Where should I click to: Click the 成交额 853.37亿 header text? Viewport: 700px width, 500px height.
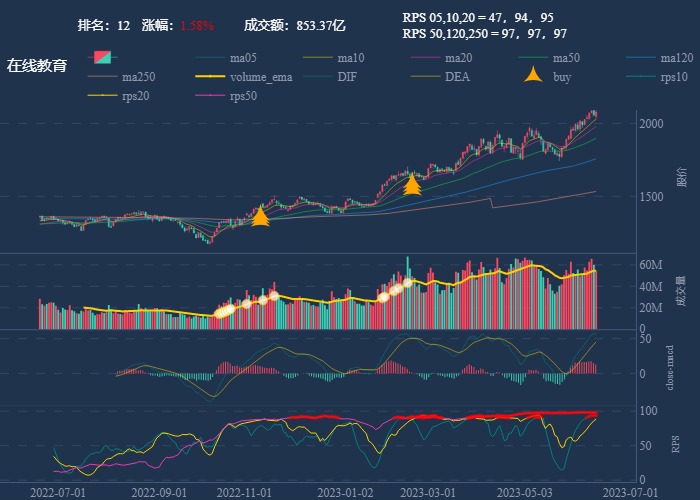pyautogui.click(x=294, y=26)
